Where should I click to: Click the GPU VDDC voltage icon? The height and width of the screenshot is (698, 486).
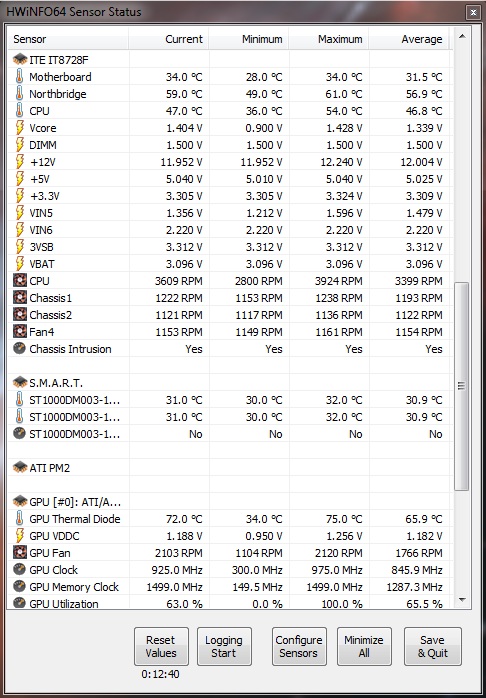20,536
